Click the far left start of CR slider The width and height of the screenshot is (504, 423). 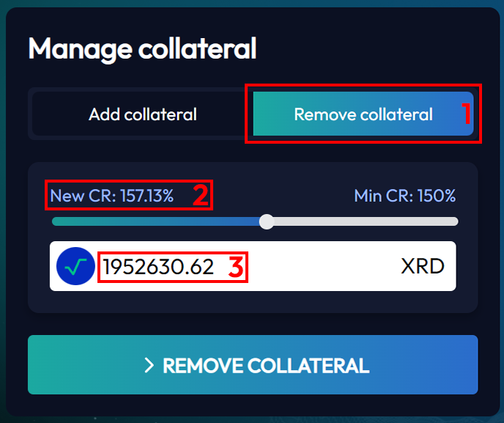(x=56, y=221)
